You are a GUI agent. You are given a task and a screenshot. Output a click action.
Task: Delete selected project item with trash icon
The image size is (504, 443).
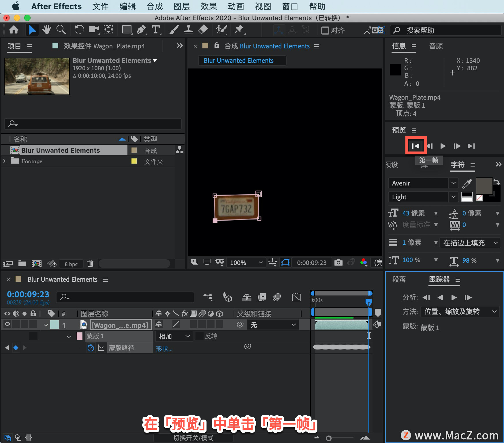(x=90, y=264)
